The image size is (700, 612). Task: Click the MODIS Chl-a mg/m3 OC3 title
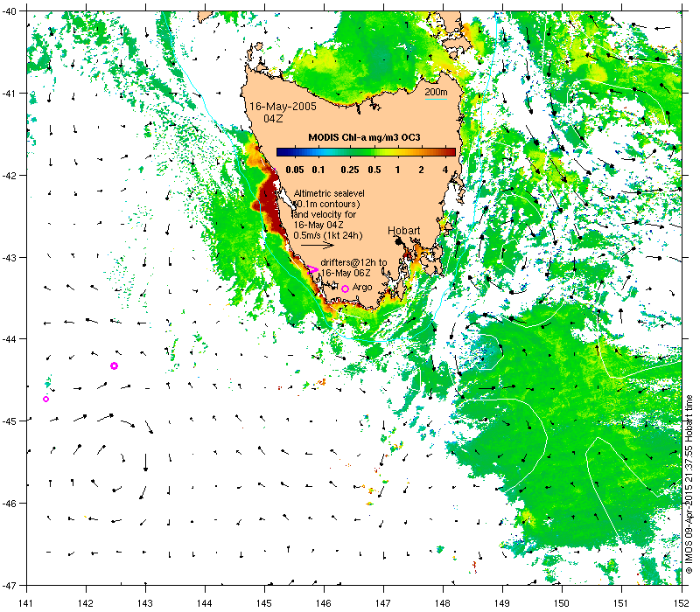coord(364,137)
